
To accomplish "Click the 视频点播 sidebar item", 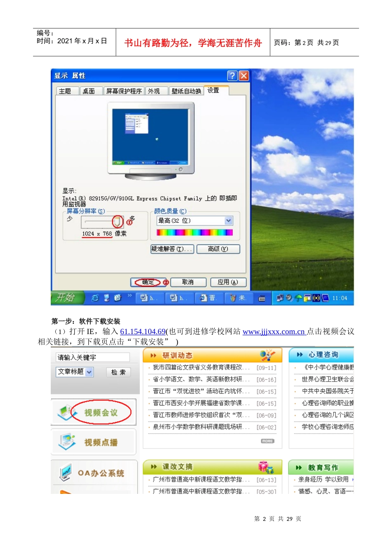I will tap(94, 442).
